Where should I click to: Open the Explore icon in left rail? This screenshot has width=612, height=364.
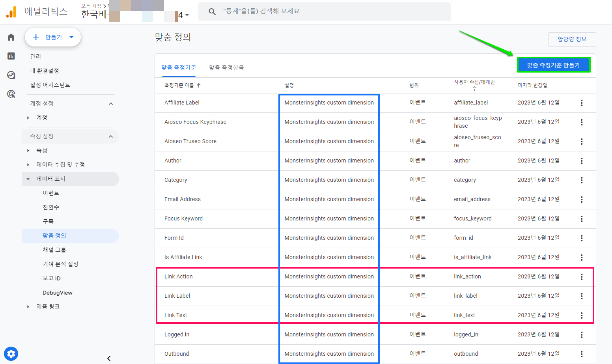coord(11,75)
